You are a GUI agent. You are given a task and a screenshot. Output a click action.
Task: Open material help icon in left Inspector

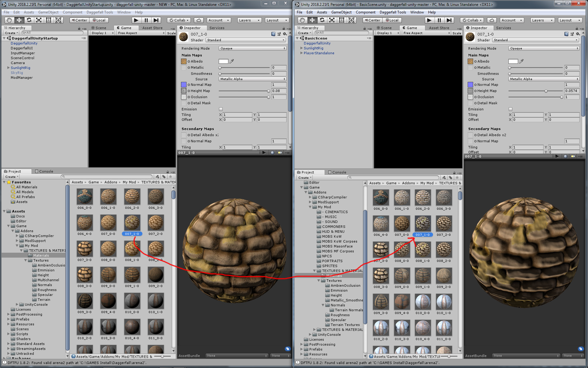tap(273, 34)
